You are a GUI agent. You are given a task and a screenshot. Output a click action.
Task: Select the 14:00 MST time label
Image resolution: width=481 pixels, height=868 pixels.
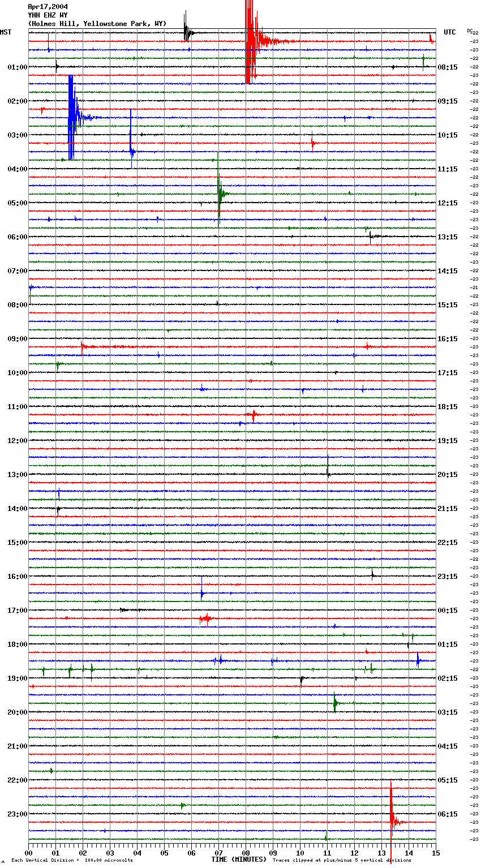point(18,509)
